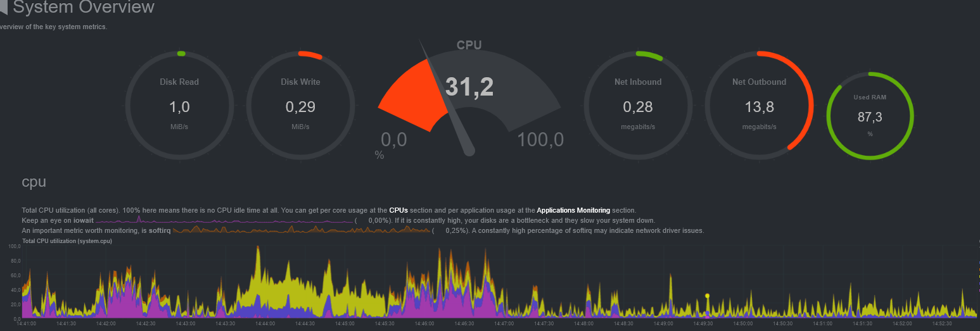Open the Applications Monitoring section link

click(573, 210)
